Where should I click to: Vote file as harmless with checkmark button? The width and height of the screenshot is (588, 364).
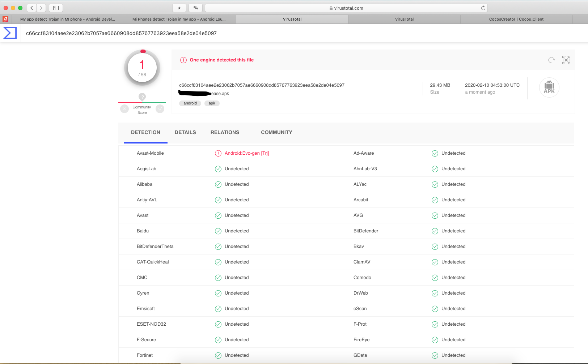tap(160, 109)
